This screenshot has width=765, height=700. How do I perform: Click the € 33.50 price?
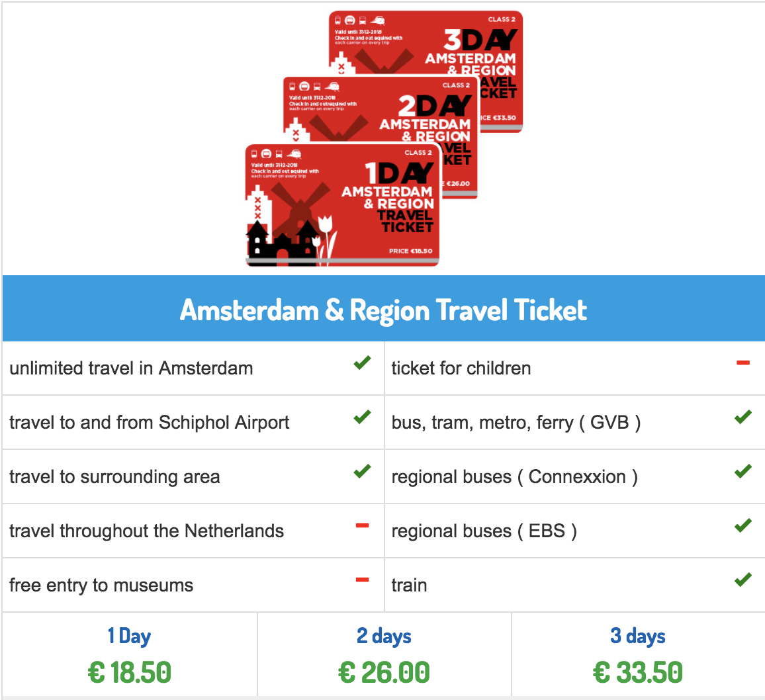pyautogui.click(x=638, y=672)
